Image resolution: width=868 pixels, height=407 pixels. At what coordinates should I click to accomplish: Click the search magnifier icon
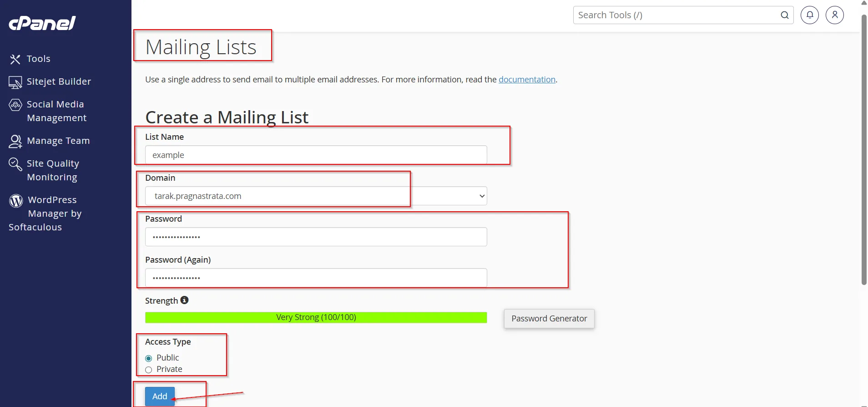coord(784,15)
